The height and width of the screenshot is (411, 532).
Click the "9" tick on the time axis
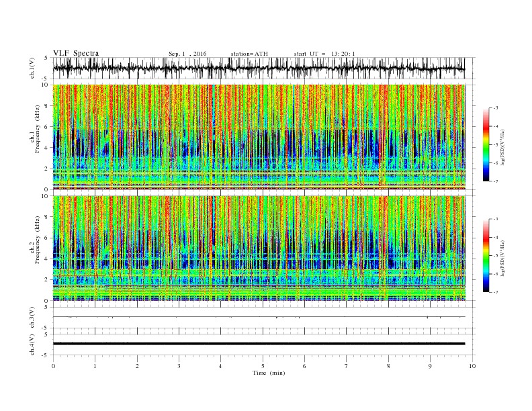(430, 366)
